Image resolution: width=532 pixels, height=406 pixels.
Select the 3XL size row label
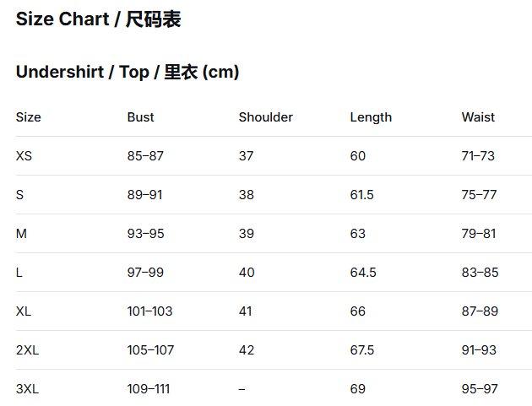27,389
